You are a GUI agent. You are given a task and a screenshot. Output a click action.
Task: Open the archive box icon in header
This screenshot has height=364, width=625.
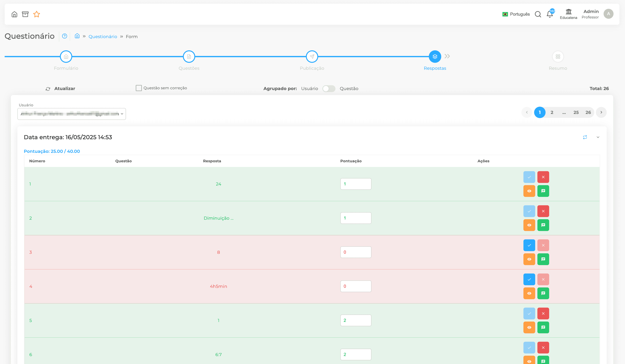25,14
